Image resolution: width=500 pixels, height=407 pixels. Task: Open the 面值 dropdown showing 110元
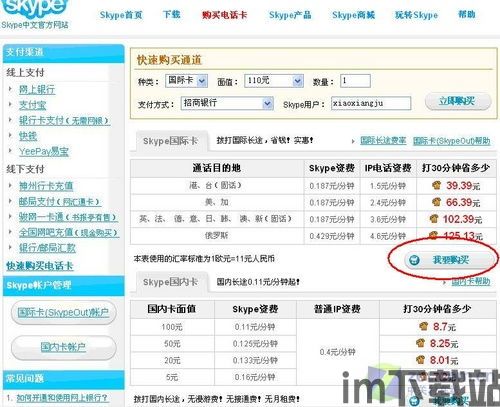(x=274, y=81)
